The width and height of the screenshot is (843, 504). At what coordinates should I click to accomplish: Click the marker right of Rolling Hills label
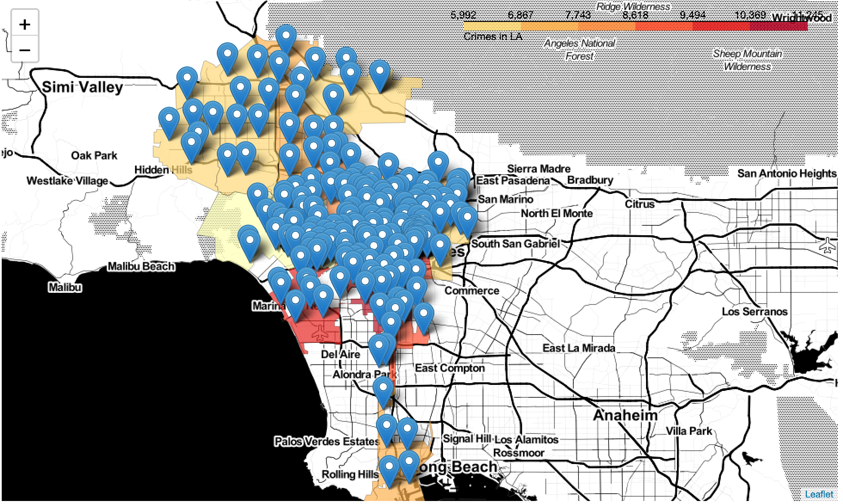coord(389,470)
